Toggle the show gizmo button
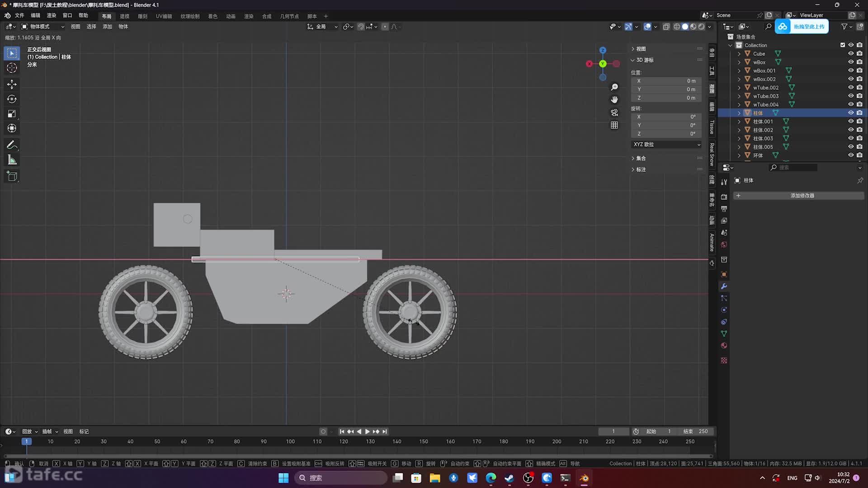The width and height of the screenshot is (868, 488). pyautogui.click(x=628, y=27)
